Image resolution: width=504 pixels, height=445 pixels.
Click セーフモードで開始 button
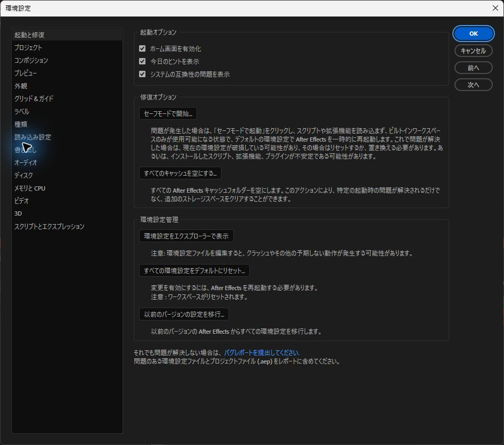click(x=168, y=114)
